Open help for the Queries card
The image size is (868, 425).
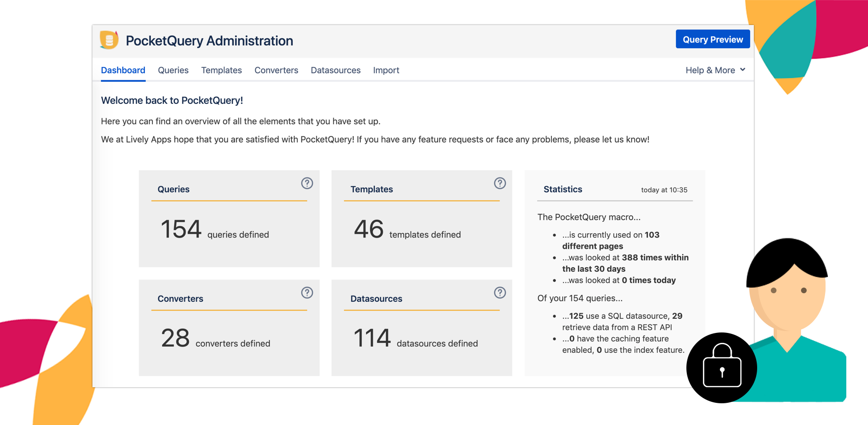pos(307,183)
